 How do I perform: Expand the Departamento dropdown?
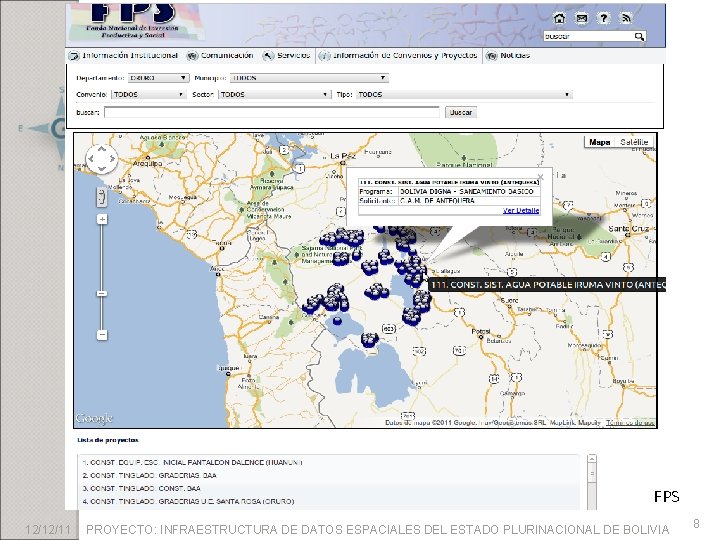click(158, 78)
